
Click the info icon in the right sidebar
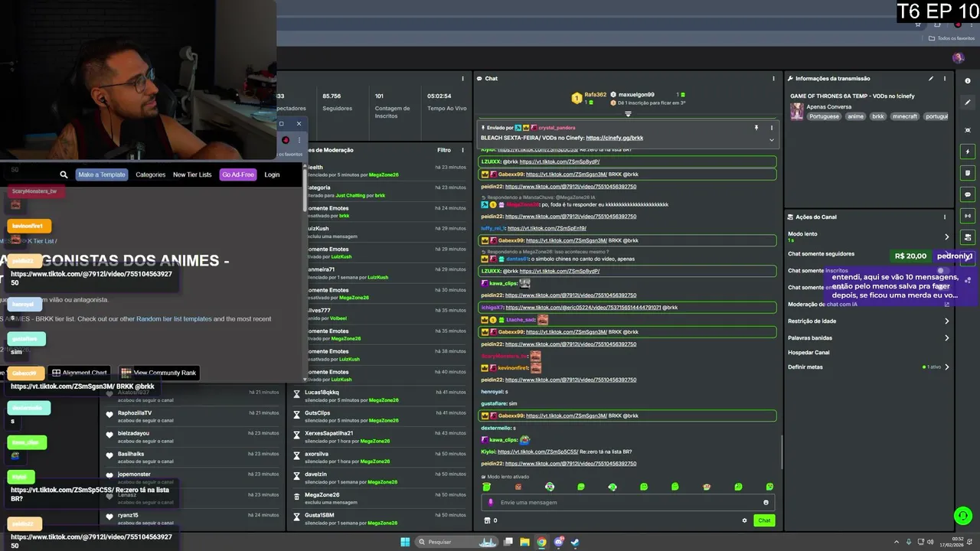pos(968,80)
